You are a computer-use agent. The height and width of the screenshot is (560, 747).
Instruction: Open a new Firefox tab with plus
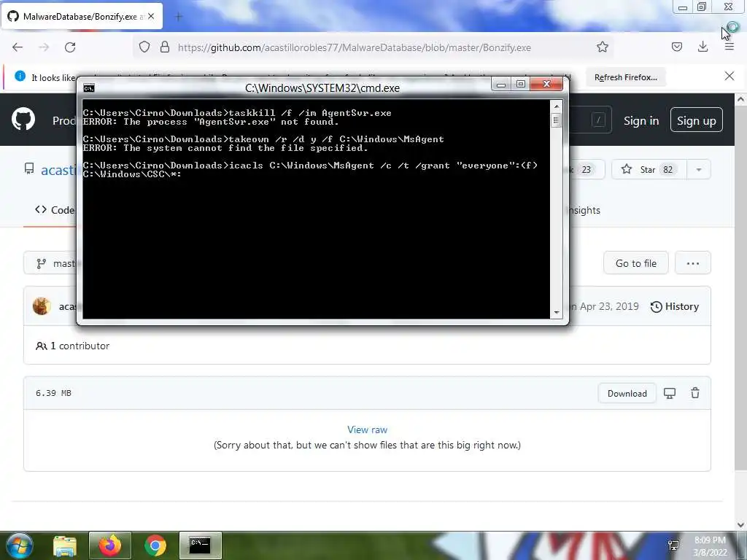point(179,17)
